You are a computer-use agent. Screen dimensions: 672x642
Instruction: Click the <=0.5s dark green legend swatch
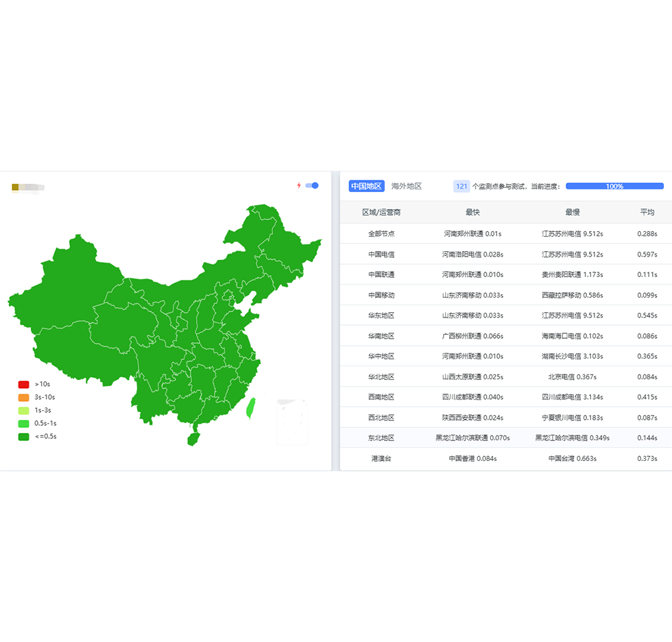coord(23,436)
